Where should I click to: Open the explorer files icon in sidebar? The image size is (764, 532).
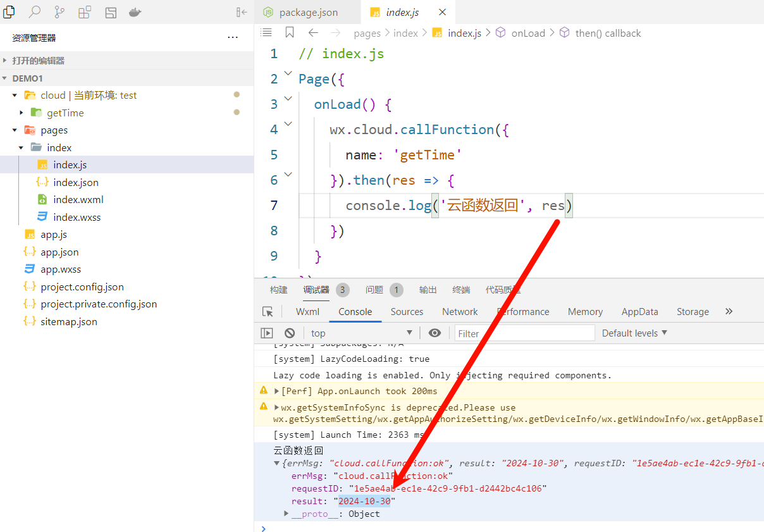point(9,11)
